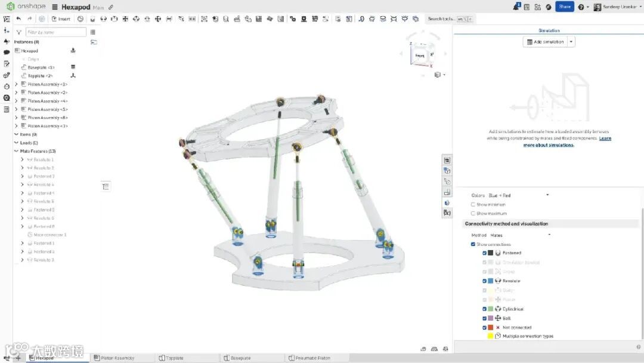The image size is (644, 363).
Task: Select Mate connector 1 feature
Action: [x=49, y=235]
